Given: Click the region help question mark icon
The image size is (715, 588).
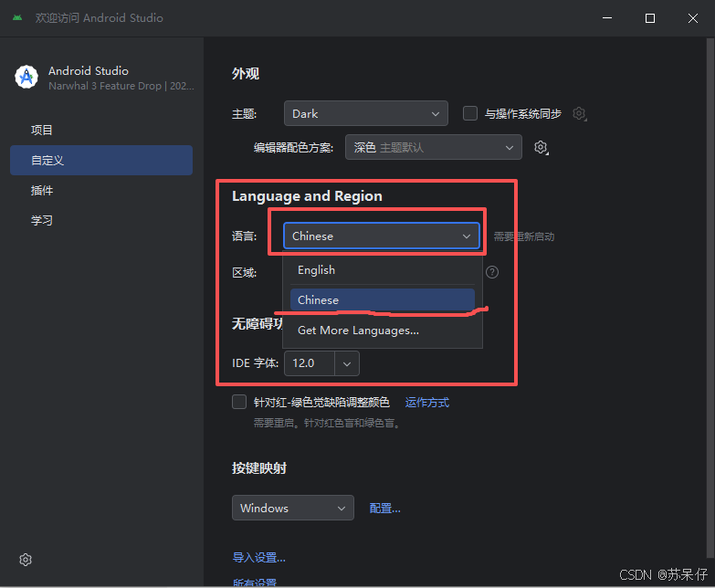Looking at the screenshot, I should click(x=492, y=272).
